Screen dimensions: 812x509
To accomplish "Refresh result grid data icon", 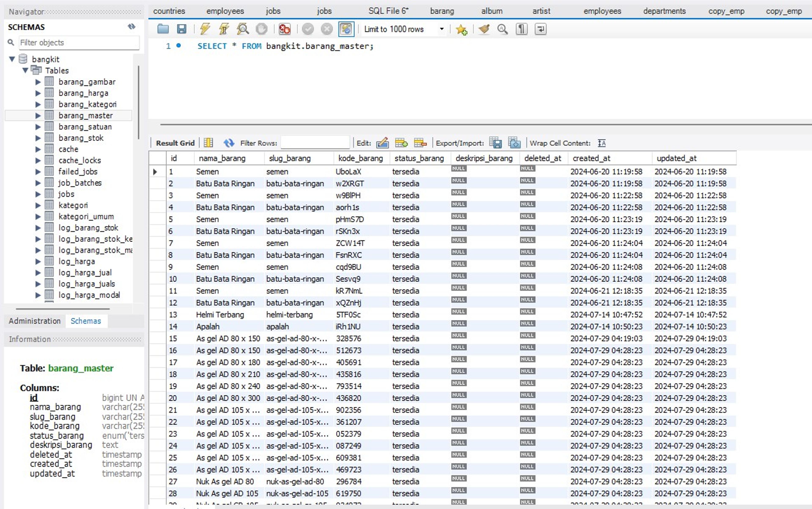I will click(229, 143).
